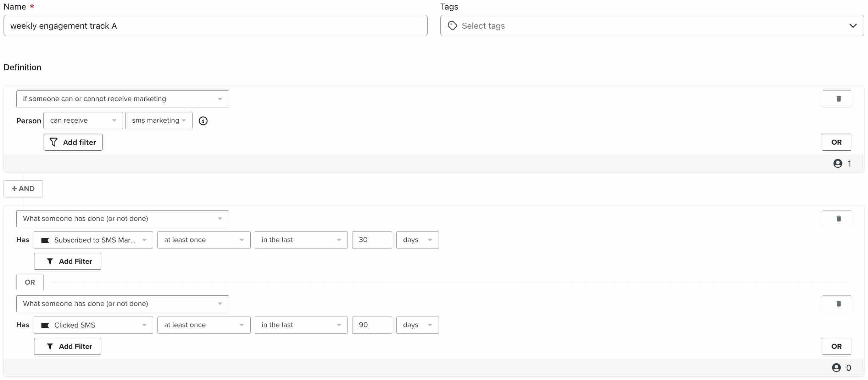Click the 'Person' label text
Screen dimensions: 868x380
coord(29,121)
